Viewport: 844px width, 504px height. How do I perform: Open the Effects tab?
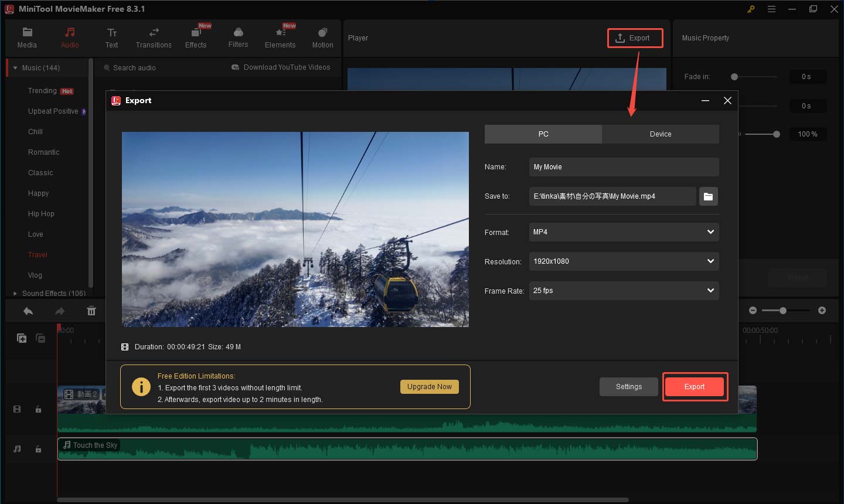pyautogui.click(x=196, y=38)
